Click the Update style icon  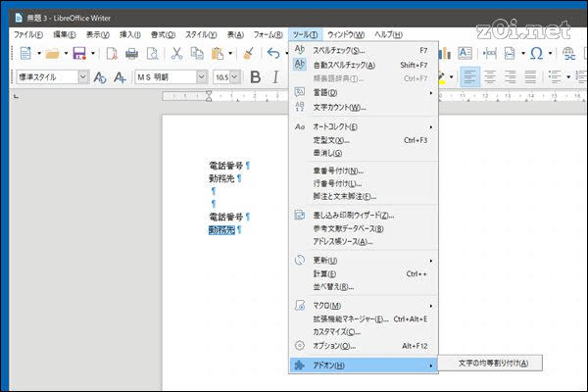100,77
